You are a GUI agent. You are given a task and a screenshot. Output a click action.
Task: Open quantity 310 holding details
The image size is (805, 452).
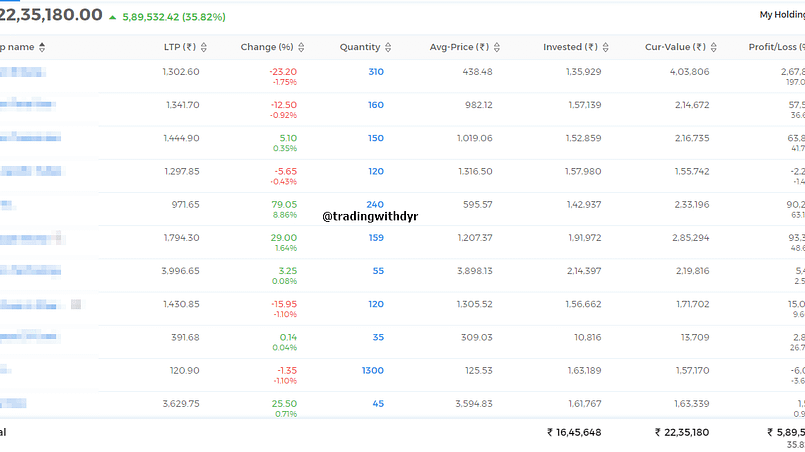(376, 72)
